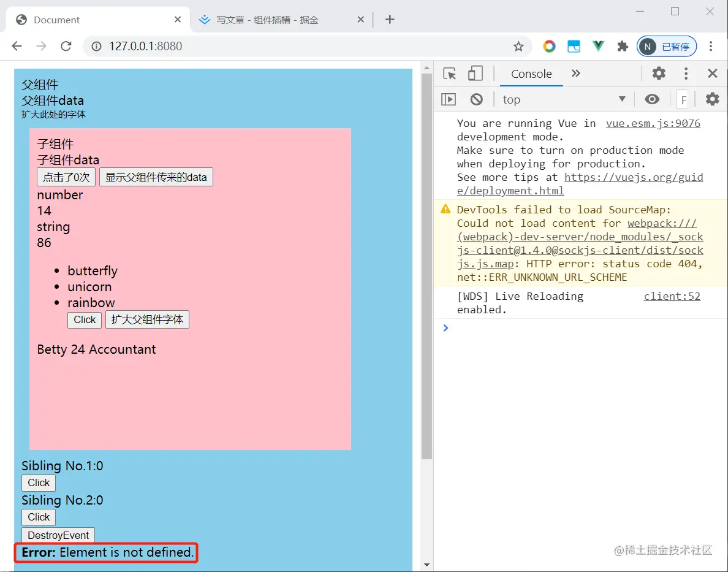Click the page scrollbar up arrow
Viewport: 728px width, 572px height.
click(427, 68)
